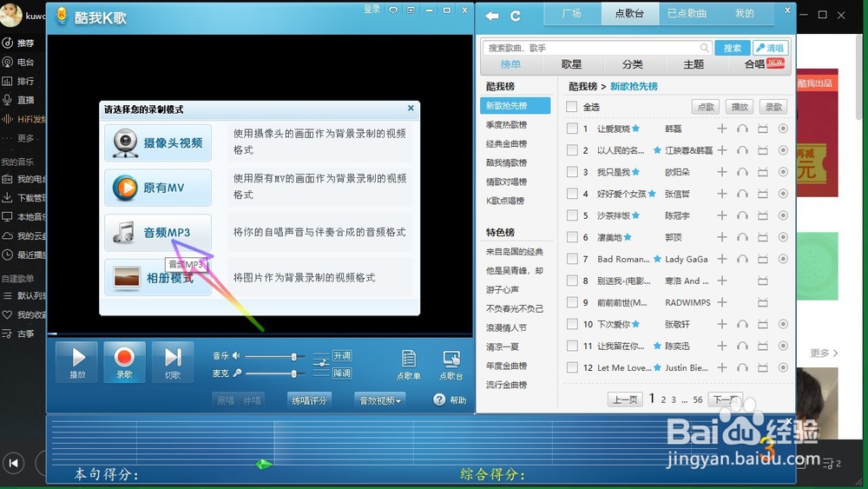Open MV icon for Let Me Love row

[763, 367]
